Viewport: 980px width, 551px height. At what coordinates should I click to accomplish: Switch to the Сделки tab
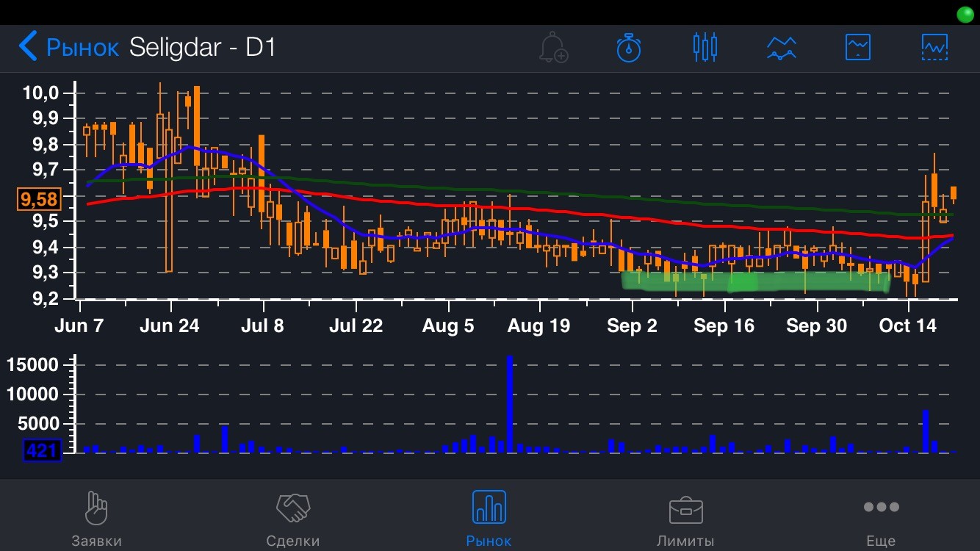(x=292, y=518)
